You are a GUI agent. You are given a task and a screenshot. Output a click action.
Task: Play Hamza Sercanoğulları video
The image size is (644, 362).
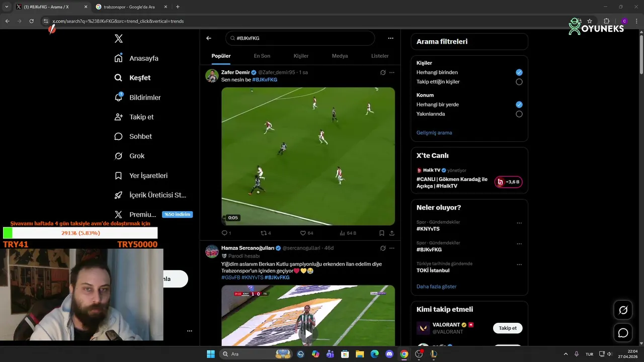308,333
